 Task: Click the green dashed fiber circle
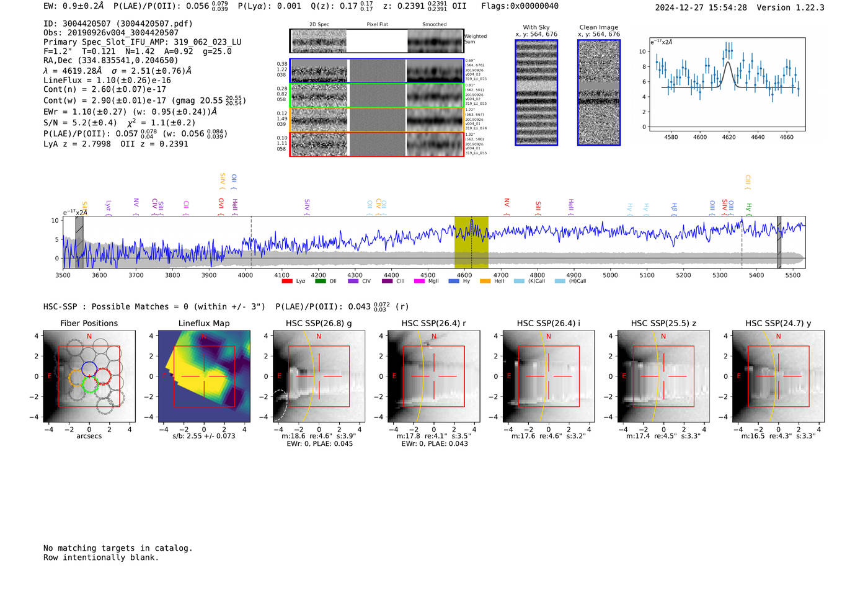[89, 385]
